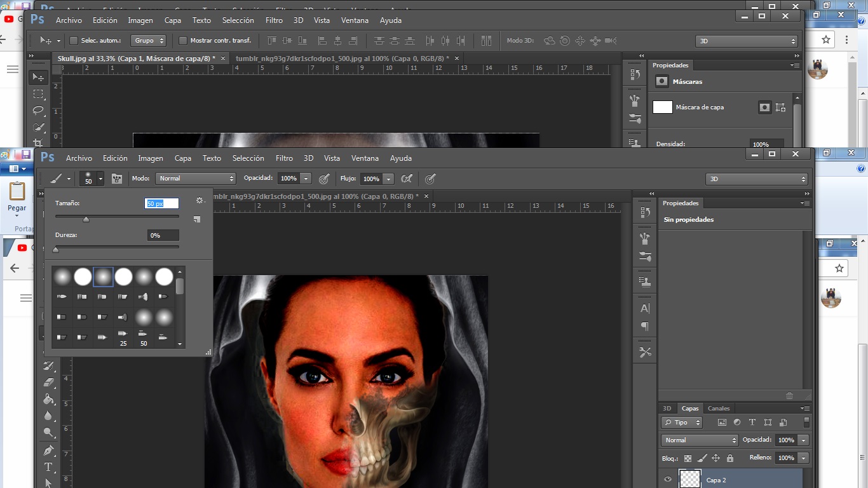Switch to Canales tab
This screenshot has height=488, width=868.
pos(719,409)
